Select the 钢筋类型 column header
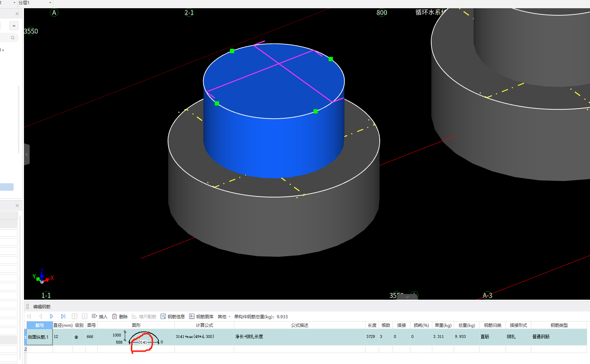This screenshot has width=590, height=364. tap(559, 325)
